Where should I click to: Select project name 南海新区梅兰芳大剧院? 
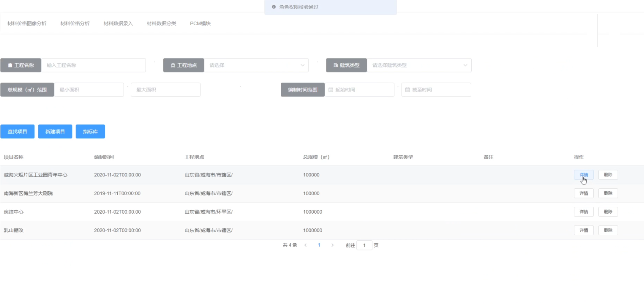28,193
